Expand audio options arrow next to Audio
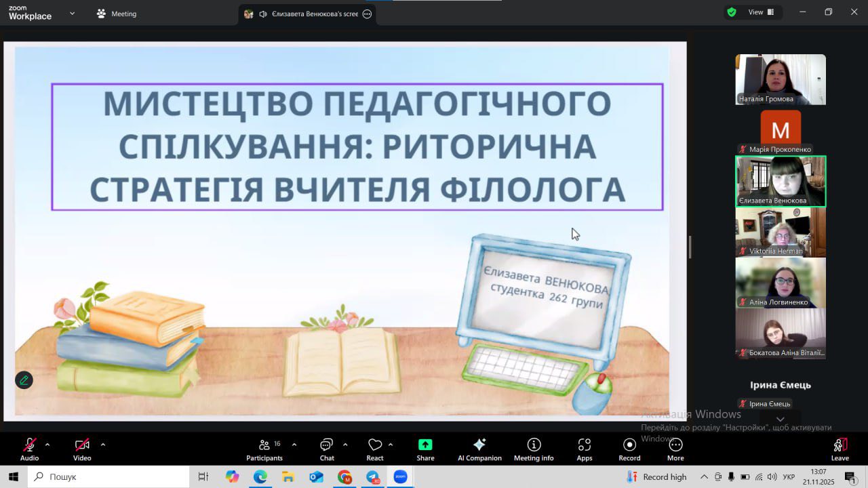Viewport: 868px width, 488px height. click(x=47, y=445)
